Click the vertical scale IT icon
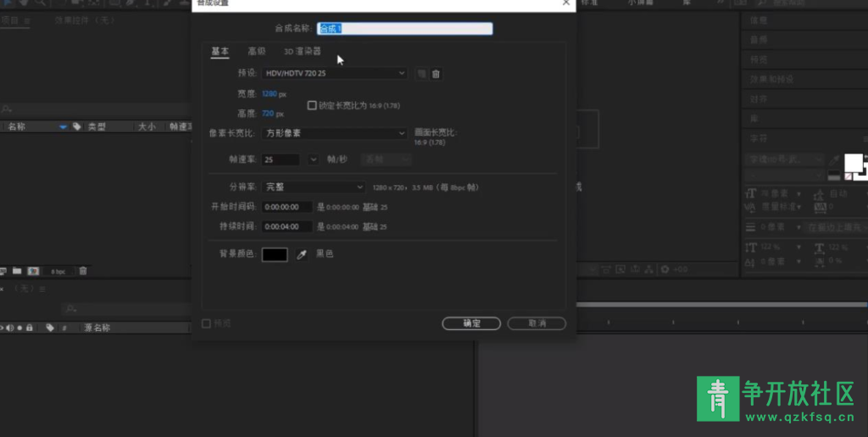 (x=751, y=248)
